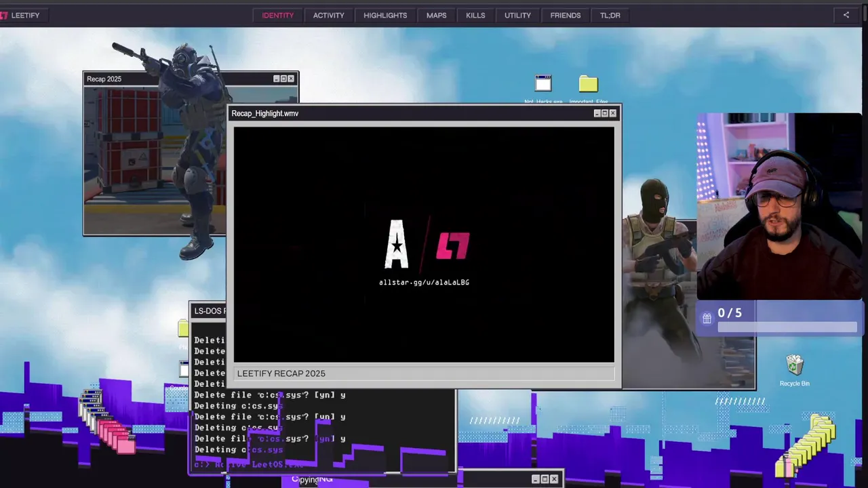Minimize the Recap 2025 window
The image size is (868, 488).
tap(276, 79)
